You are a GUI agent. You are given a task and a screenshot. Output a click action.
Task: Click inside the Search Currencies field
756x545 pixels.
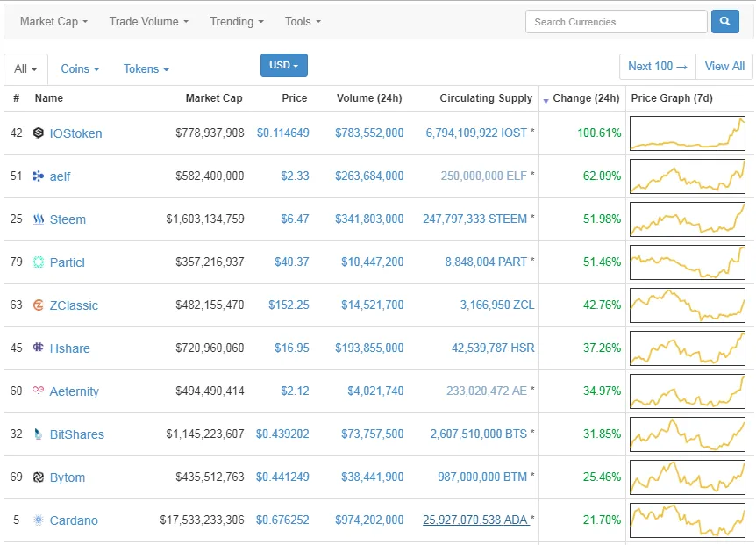617,22
